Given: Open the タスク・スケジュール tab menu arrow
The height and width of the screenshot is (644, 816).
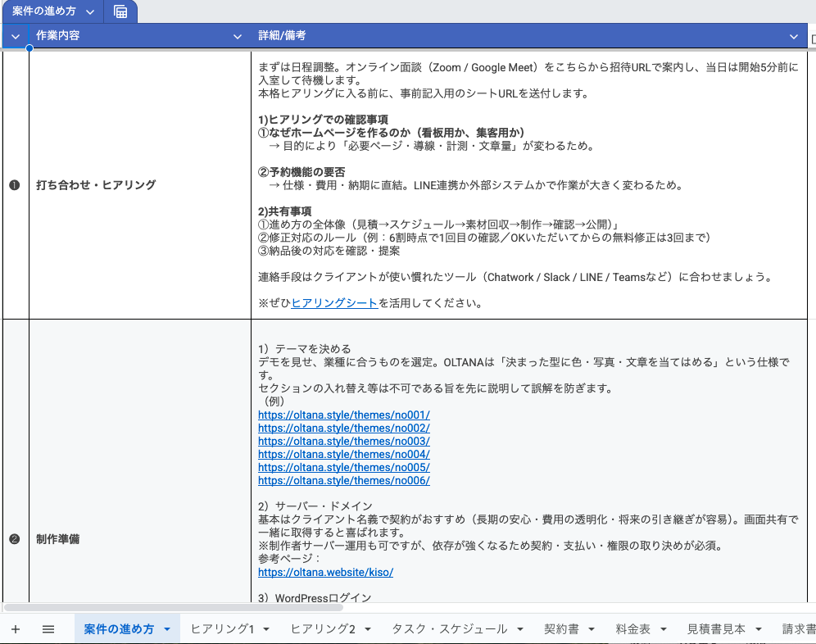Looking at the screenshot, I should (520, 629).
